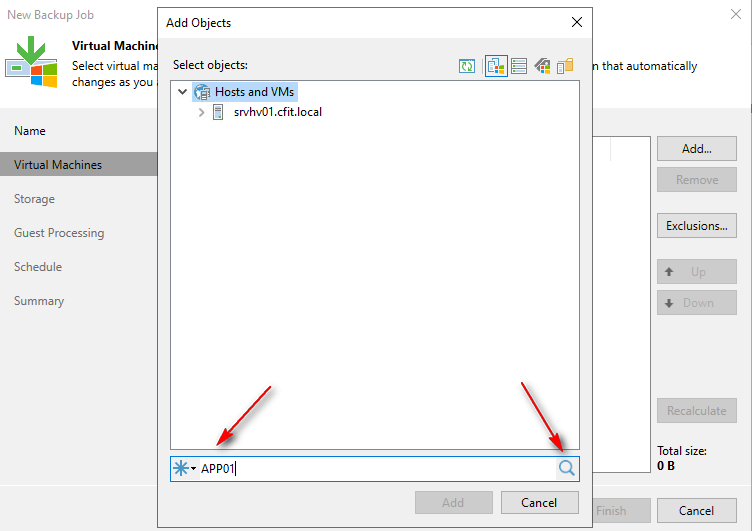
Task: Select the Hosts and VMs view icon
Action: click(496, 66)
